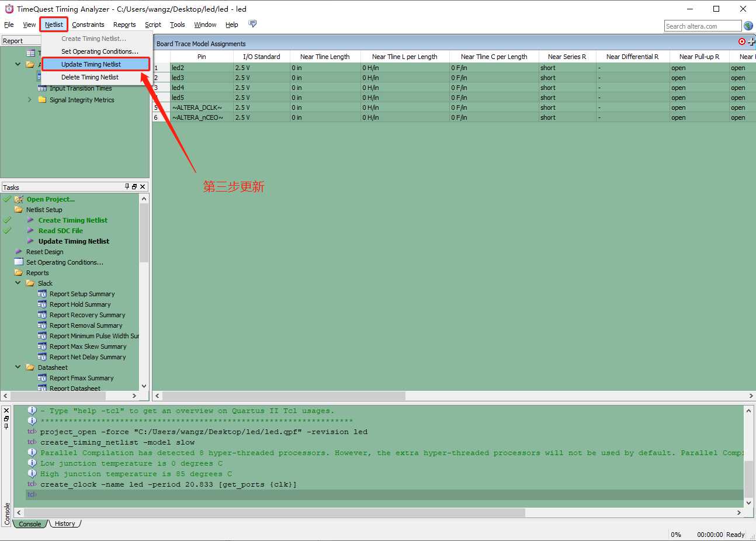The height and width of the screenshot is (541, 756).
Task: Close the Tasks panel
Action: point(143,186)
